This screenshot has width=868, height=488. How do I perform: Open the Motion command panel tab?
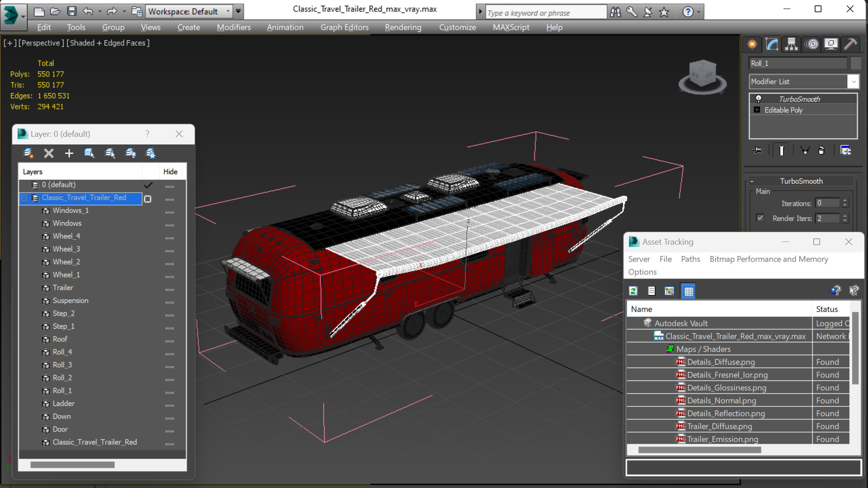click(x=812, y=44)
